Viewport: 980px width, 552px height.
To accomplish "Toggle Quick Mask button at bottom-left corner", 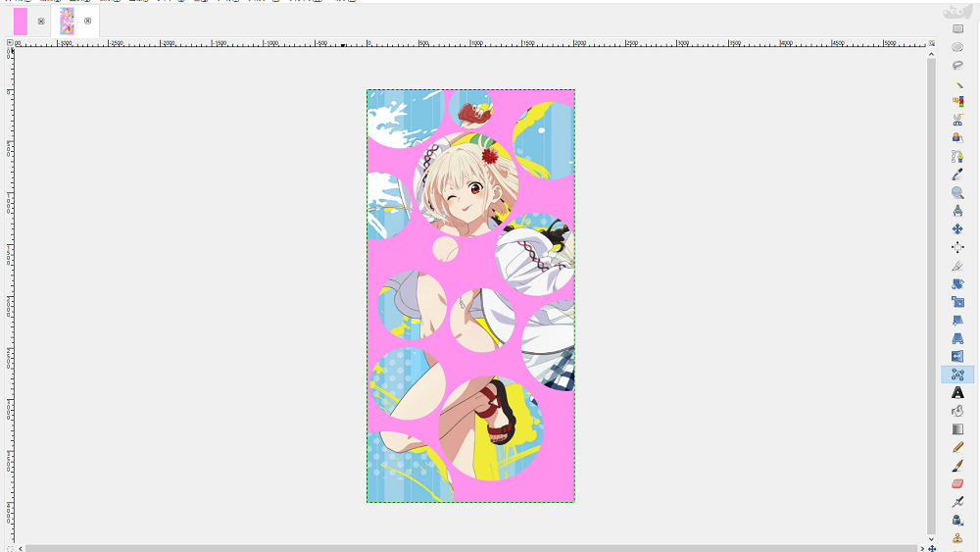I will pyautogui.click(x=10, y=548).
